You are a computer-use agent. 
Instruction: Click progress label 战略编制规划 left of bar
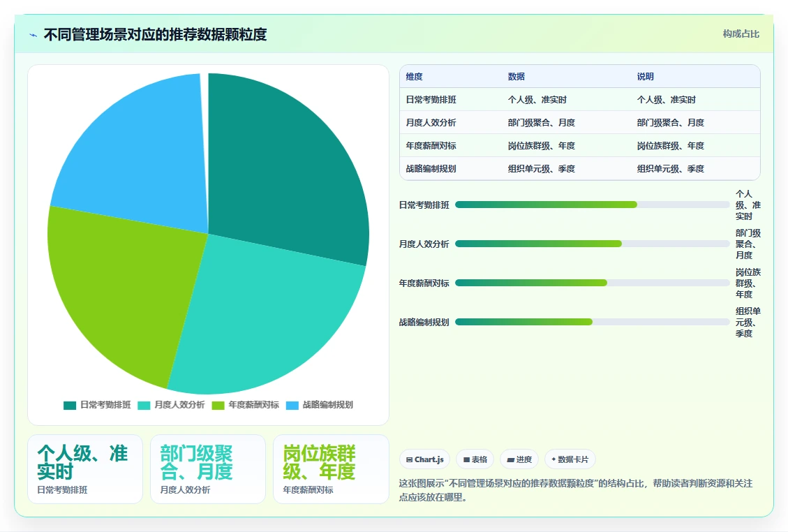tap(424, 323)
